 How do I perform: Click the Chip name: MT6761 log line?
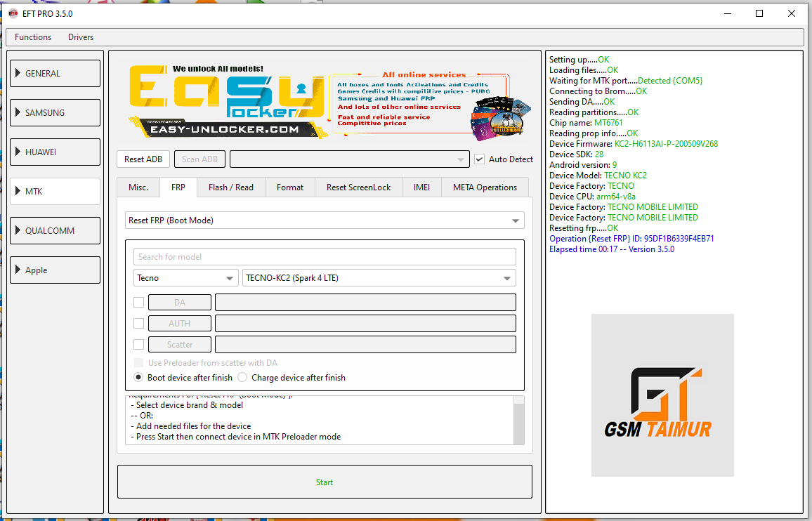pyautogui.click(x=586, y=123)
